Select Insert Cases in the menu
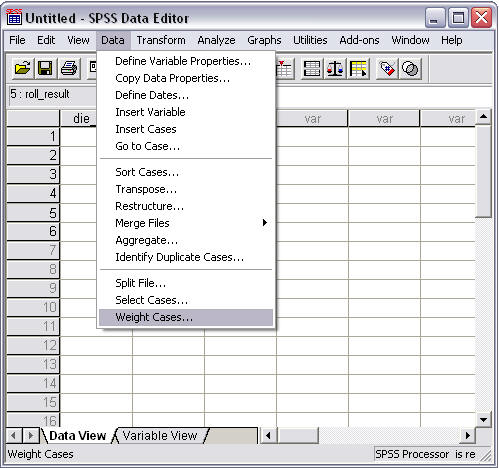Viewport: 499px width, 468px height. coord(186,129)
